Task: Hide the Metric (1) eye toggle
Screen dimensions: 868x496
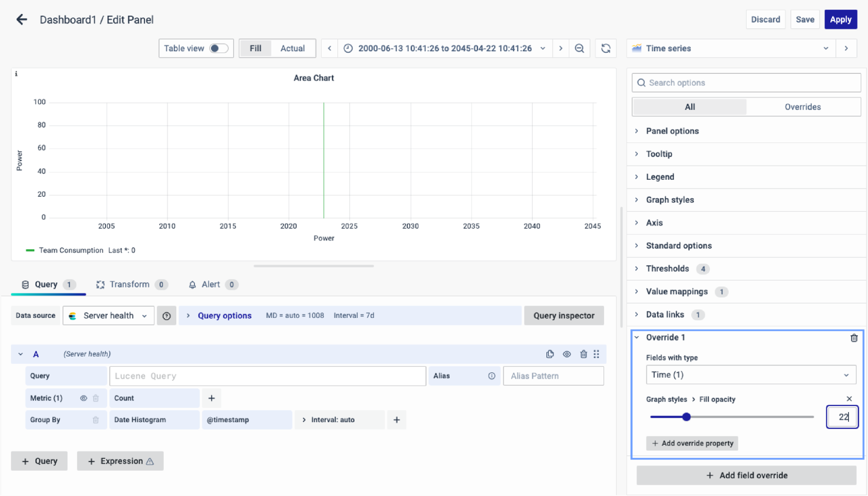Action: point(83,398)
